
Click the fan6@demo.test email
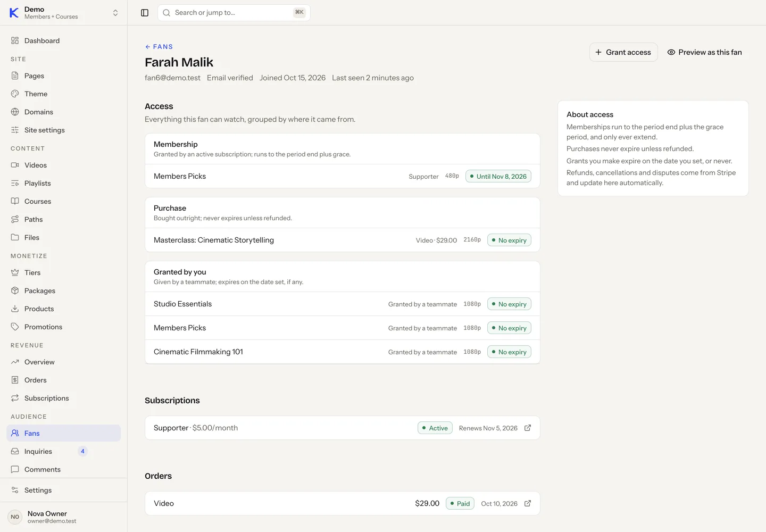(x=172, y=78)
